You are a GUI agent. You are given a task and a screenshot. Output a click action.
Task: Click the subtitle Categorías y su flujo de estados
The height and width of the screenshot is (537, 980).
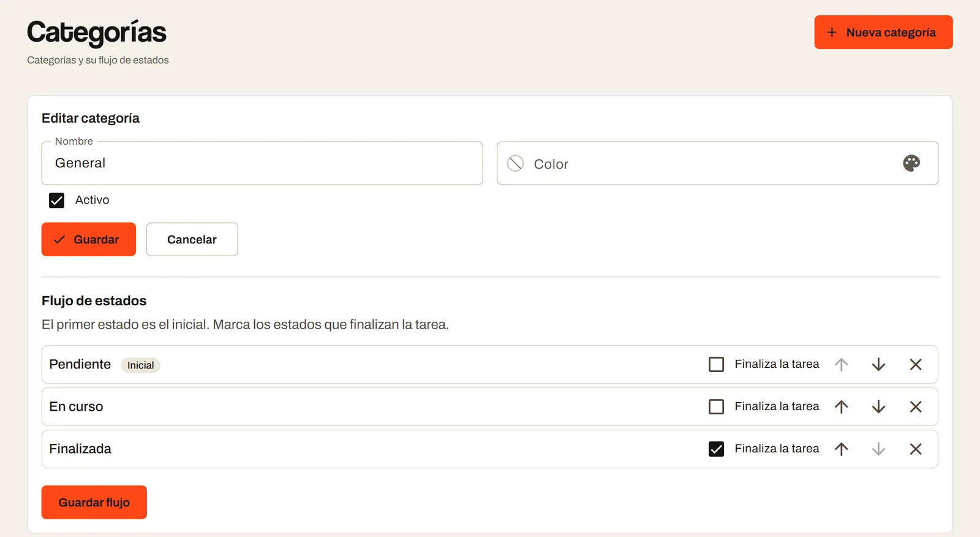click(98, 60)
